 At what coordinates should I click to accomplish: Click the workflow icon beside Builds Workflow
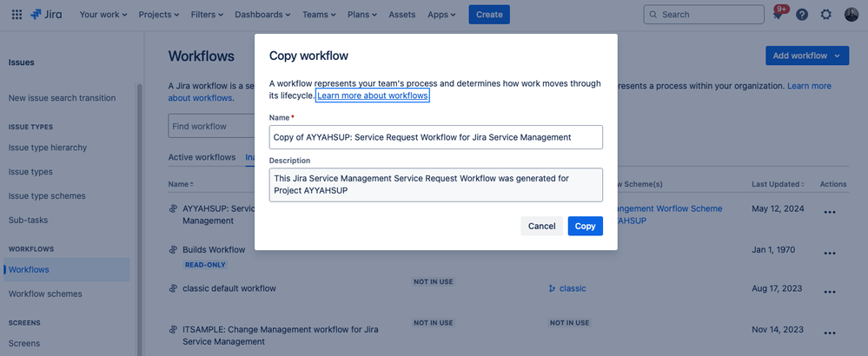(173, 249)
